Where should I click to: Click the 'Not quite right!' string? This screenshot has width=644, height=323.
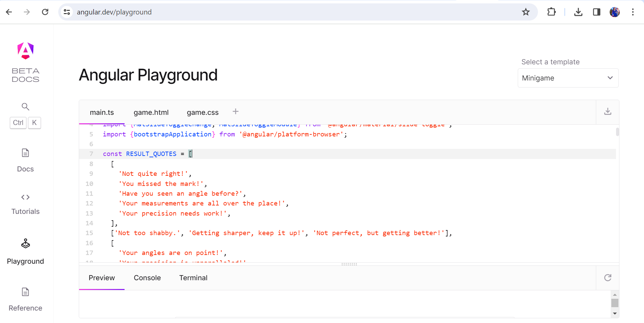pos(153,174)
